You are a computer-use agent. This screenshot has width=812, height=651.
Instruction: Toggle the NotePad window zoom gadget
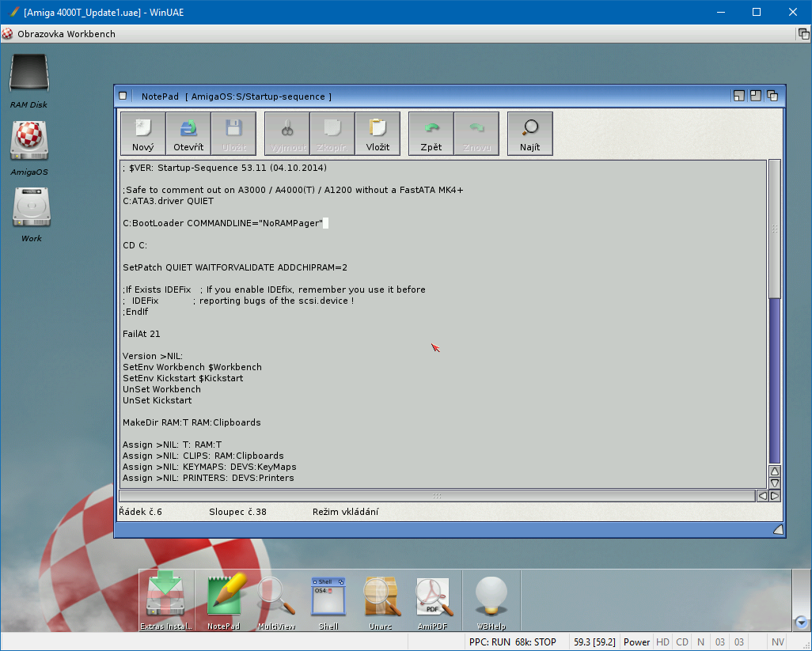pyautogui.click(x=756, y=96)
